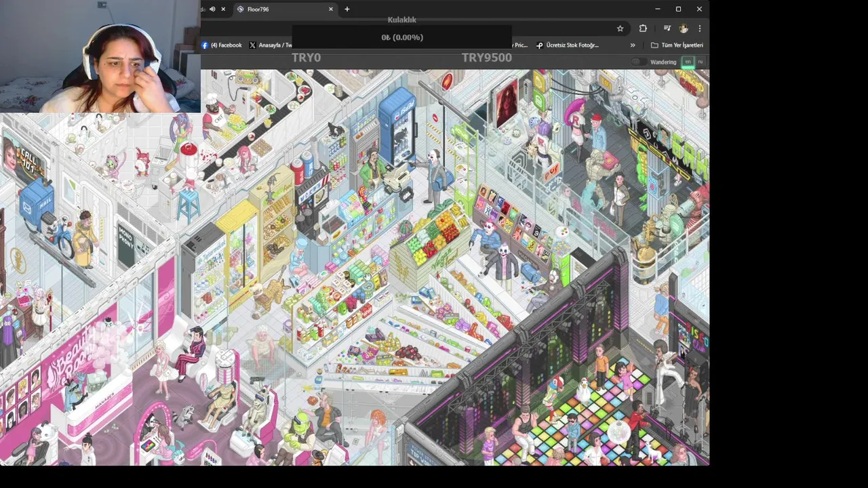
Task: Switch to the Floor796 tab
Action: (285, 9)
